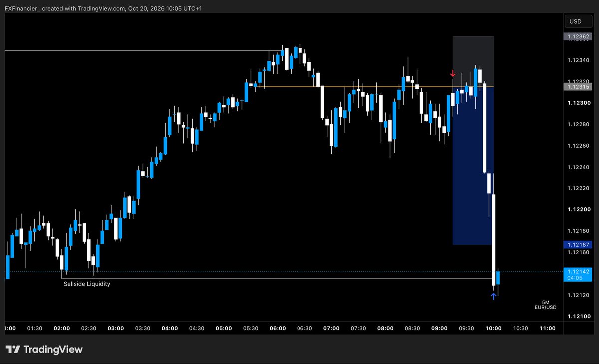Click the 1.12362 stop level price tag

click(578, 36)
